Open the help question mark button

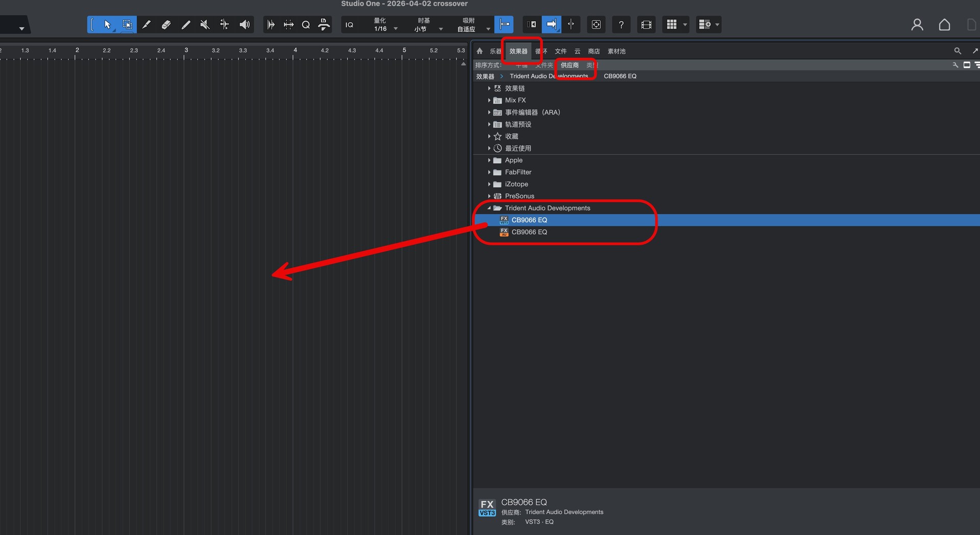[x=621, y=24]
